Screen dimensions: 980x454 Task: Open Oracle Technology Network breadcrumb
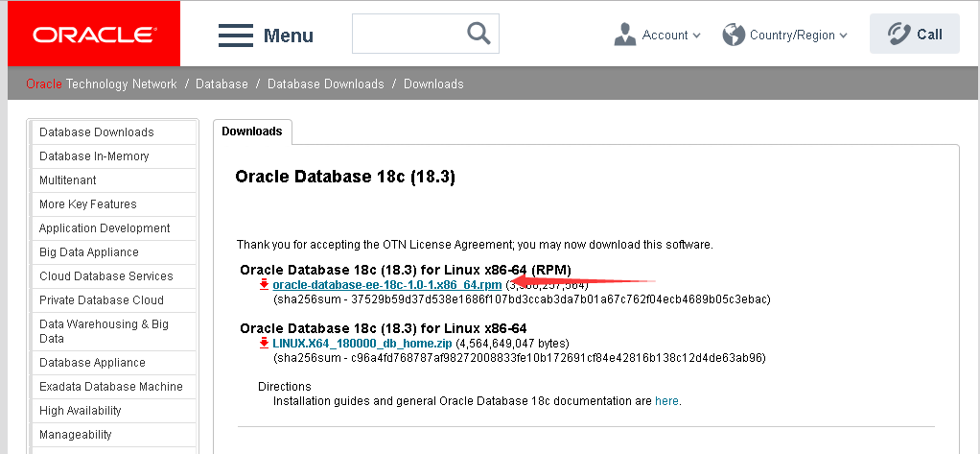tap(102, 84)
